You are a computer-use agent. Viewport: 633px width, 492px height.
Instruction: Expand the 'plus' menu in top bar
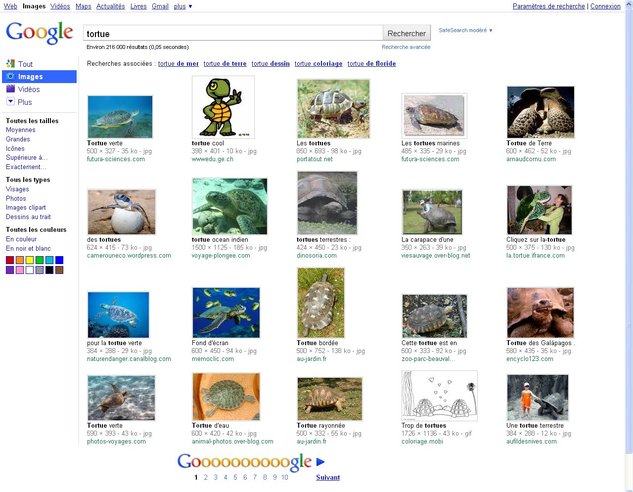(184, 6)
